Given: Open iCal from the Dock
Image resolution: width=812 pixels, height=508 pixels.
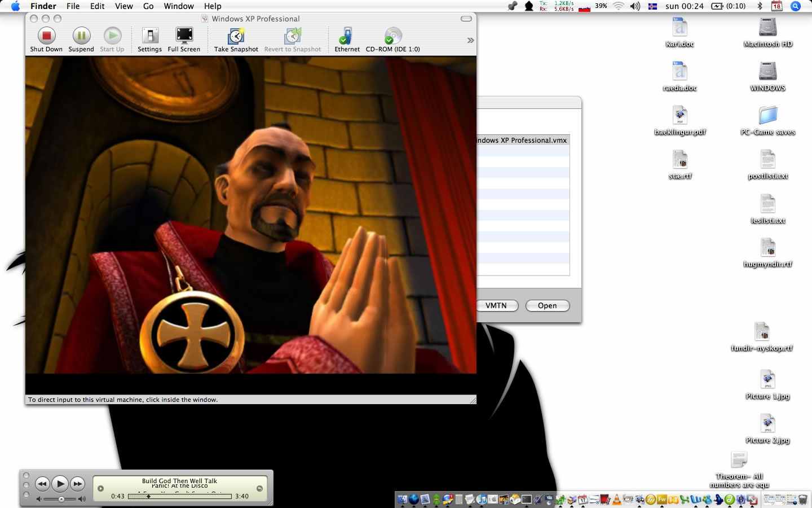Looking at the screenshot, I should [583, 500].
